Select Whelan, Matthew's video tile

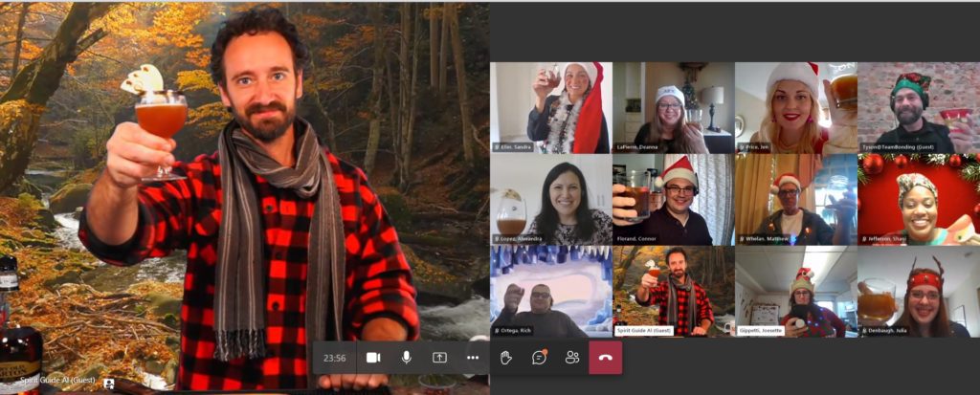pos(794,199)
